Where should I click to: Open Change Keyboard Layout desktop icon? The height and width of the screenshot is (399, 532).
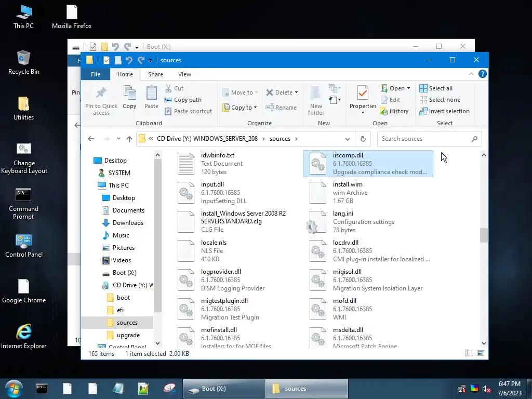point(24,158)
